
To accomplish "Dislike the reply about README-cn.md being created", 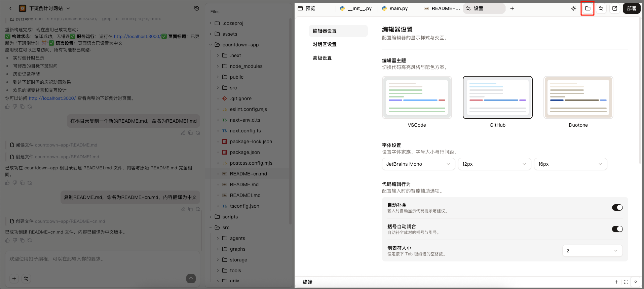I will [15, 240].
